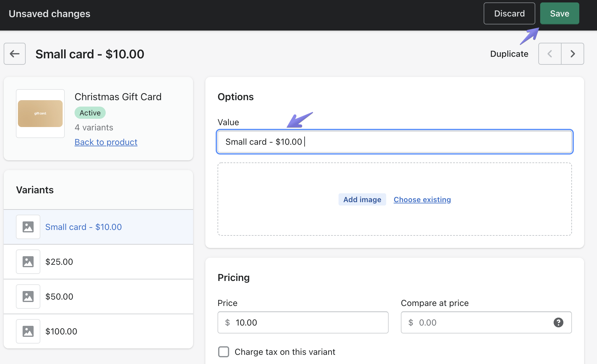Go to next variant chevron
597x364 pixels.
[573, 54]
